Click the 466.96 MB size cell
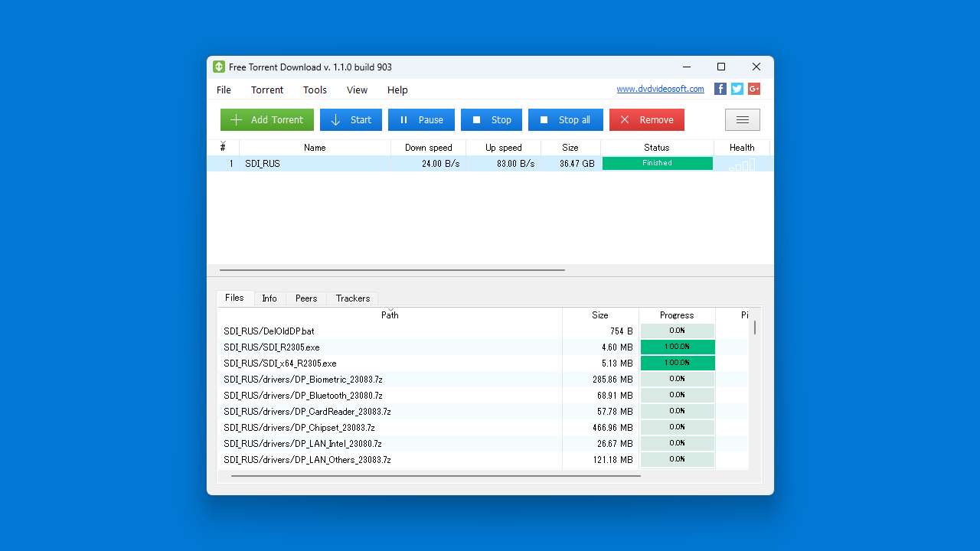Screen dimensions: 980x551 point(612,428)
